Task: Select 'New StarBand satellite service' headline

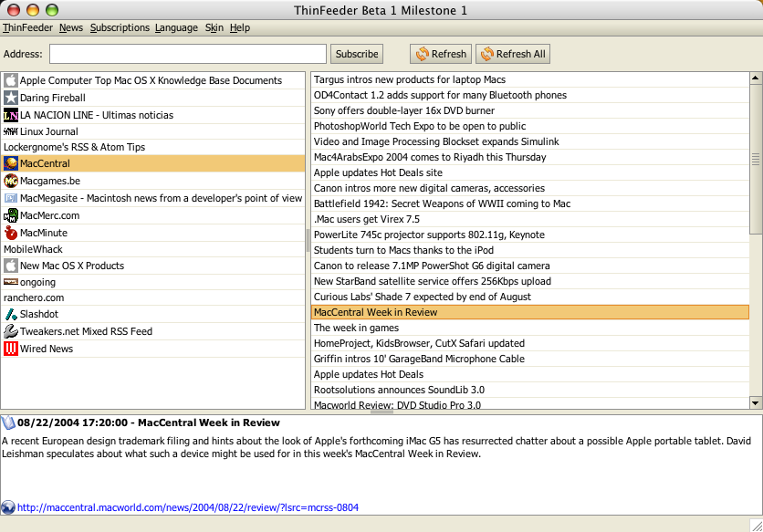Action: point(530,281)
